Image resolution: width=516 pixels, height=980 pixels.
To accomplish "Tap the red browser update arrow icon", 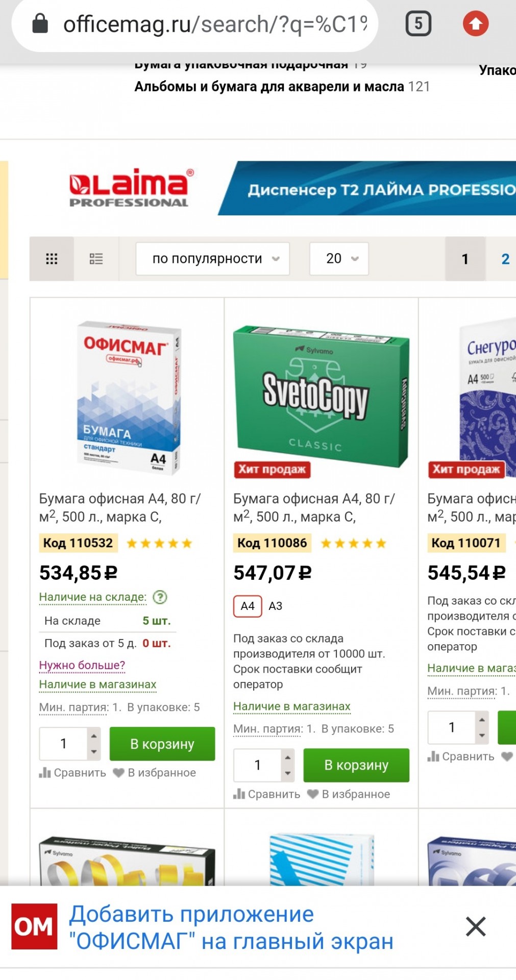I will click(476, 23).
